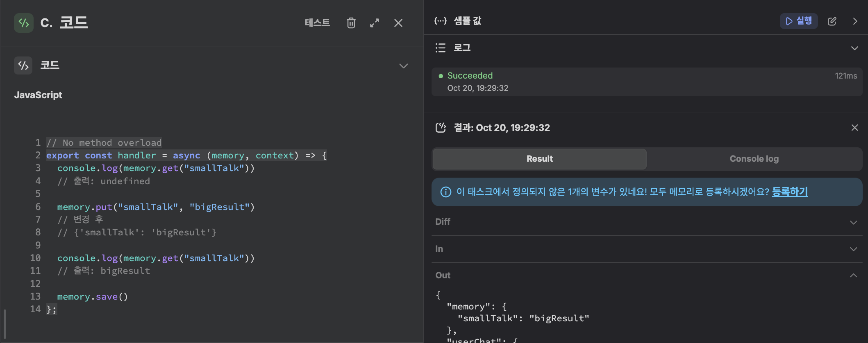Close the code editor panel

coord(398,23)
